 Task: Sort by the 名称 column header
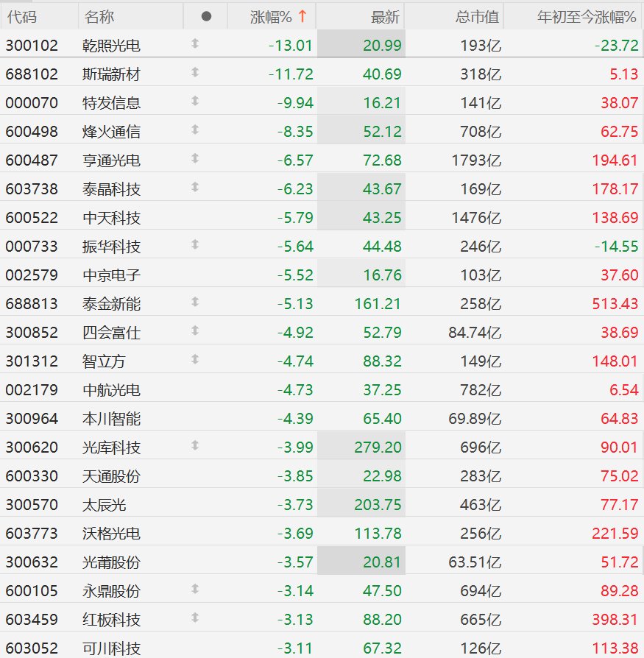pos(99,17)
